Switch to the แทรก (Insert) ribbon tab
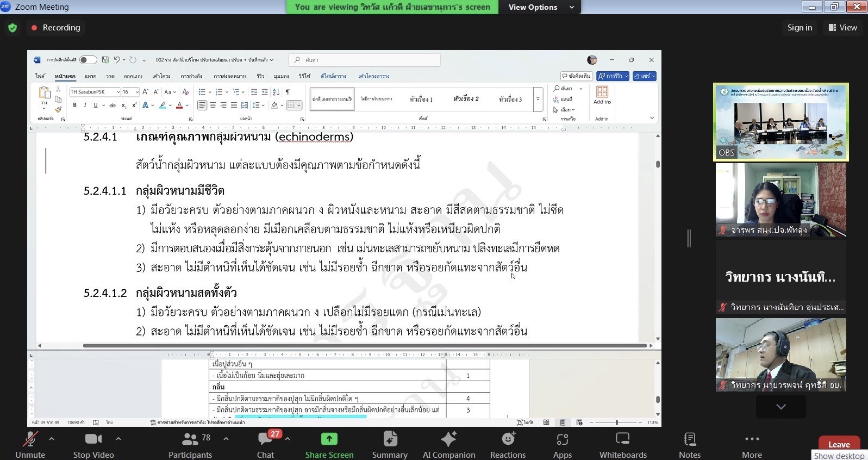The width and height of the screenshot is (868, 460). [91, 76]
